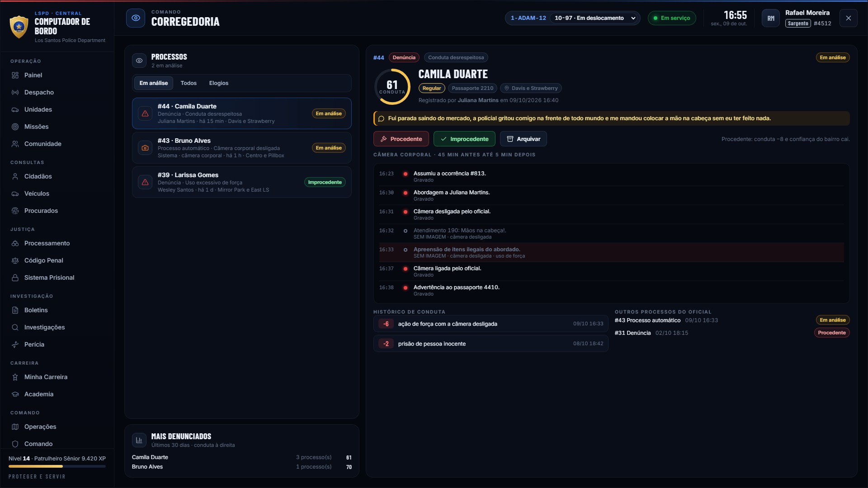This screenshot has height=488, width=868.
Task: Click the Corregedoria eye icon in header
Action: 136,18
